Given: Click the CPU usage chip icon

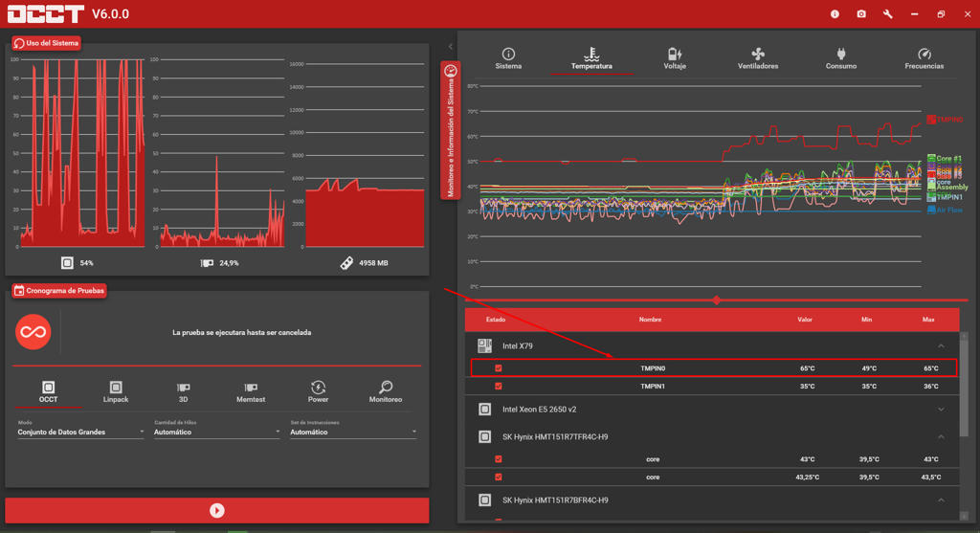Looking at the screenshot, I should pos(67,263).
